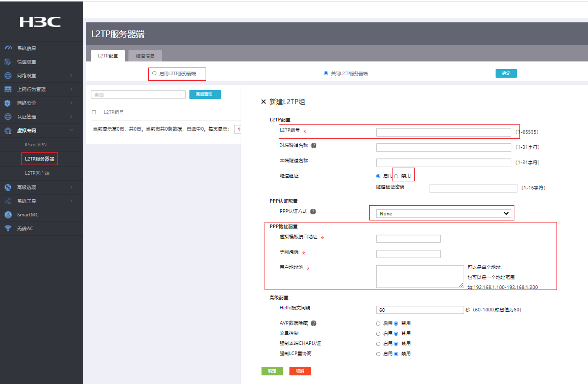Click the 隧道验证密码 input field
The width and height of the screenshot is (588, 384).
[x=473, y=188]
